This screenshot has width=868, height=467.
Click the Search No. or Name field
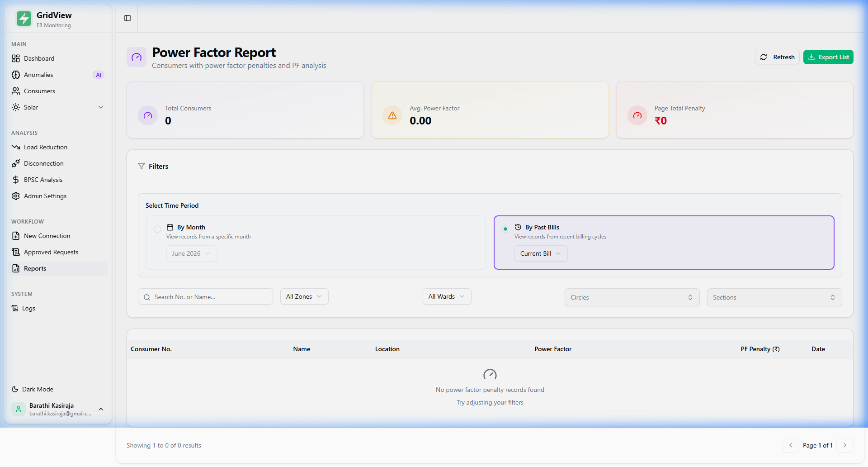(205, 297)
